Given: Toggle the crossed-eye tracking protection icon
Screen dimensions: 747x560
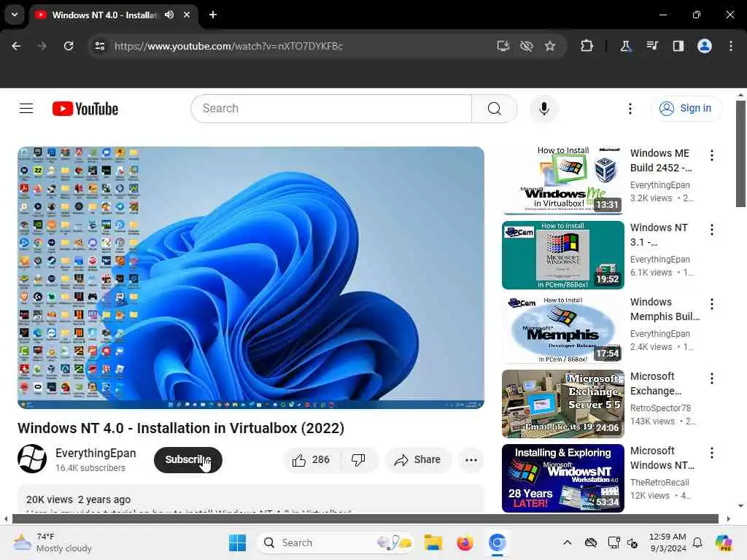Looking at the screenshot, I should click(527, 46).
